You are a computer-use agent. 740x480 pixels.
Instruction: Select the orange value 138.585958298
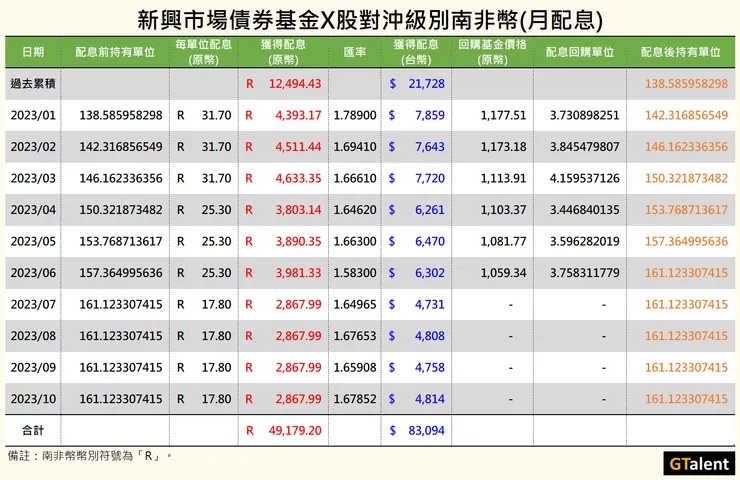tap(686, 84)
